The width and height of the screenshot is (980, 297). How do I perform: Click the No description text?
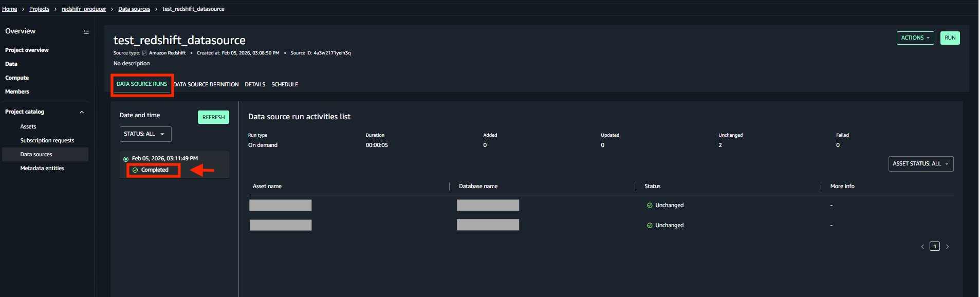132,63
